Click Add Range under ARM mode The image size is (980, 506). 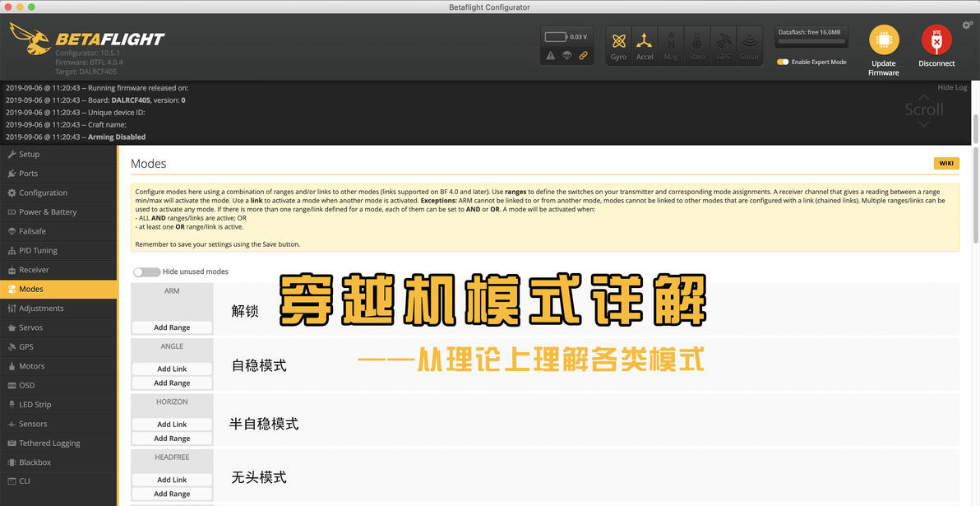pyautogui.click(x=172, y=327)
